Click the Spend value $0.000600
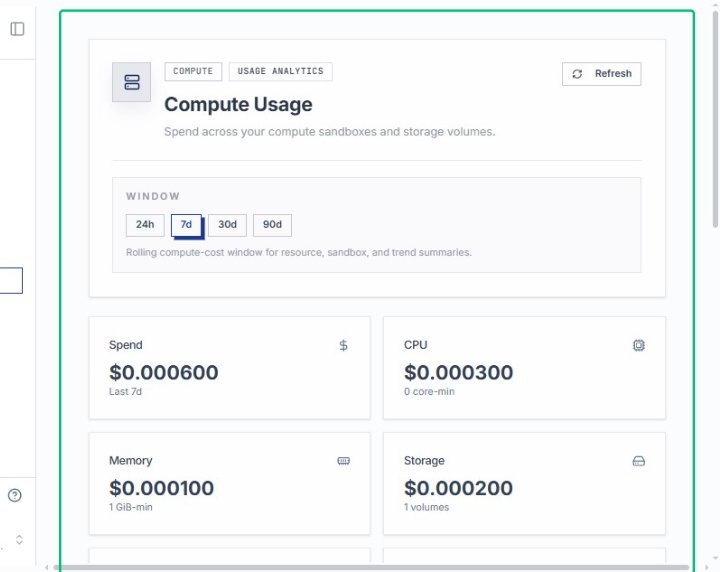The width and height of the screenshot is (720, 572). pos(164,372)
